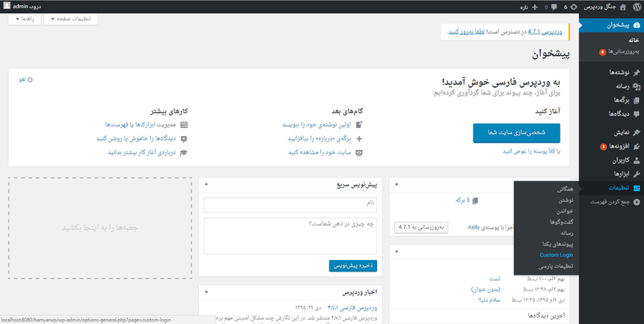Image resolution: width=644 pixels, height=324 pixels.
Task: Collapse menu via جمع کردن فهرست
Action: tap(615, 202)
